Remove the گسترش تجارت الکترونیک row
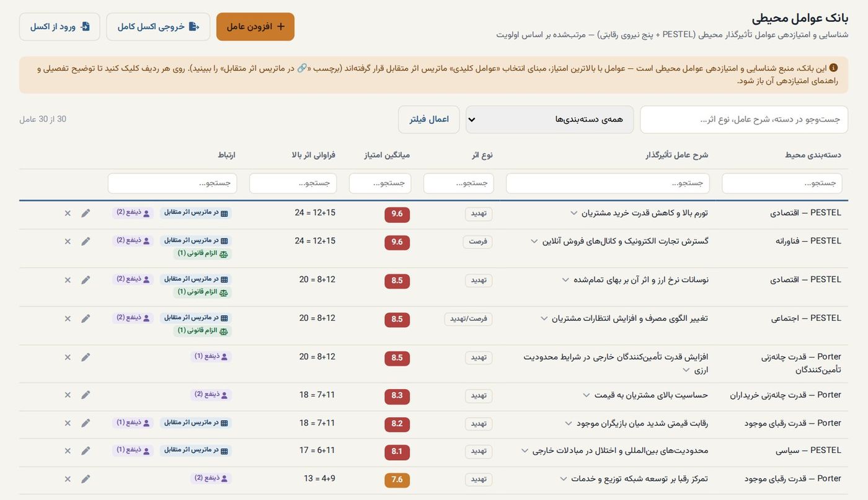This screenshot has height=500, width=868. tap(68, 241)
